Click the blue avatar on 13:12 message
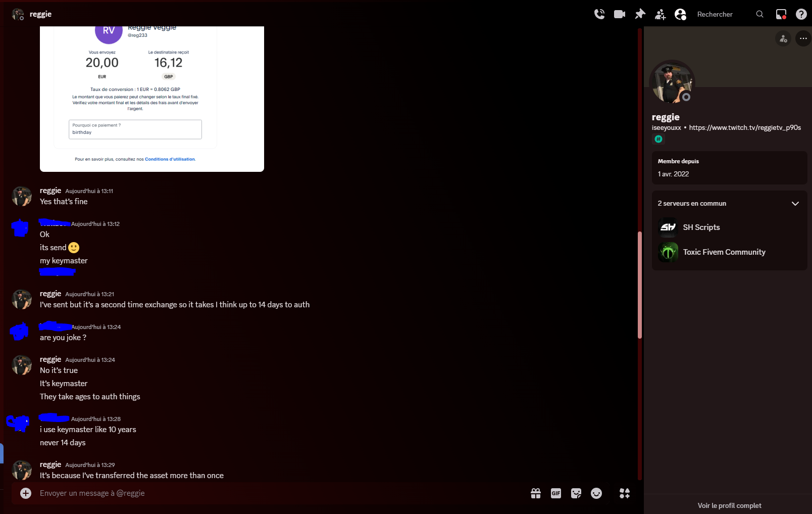 pyautogui.click(x=21, y=228)
